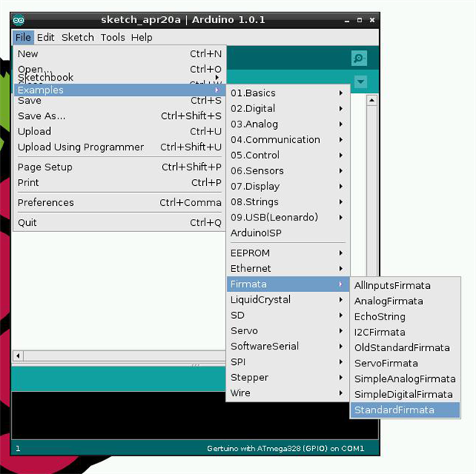Expand Wire library examples
The image size is (476, 474).
click(288, 393)
